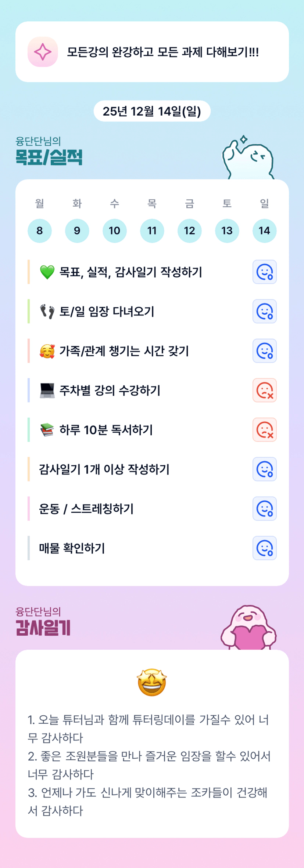Viewport: 304px width, 868px height.
Task: Select day 11 in the week row
Action: (152, 231)
